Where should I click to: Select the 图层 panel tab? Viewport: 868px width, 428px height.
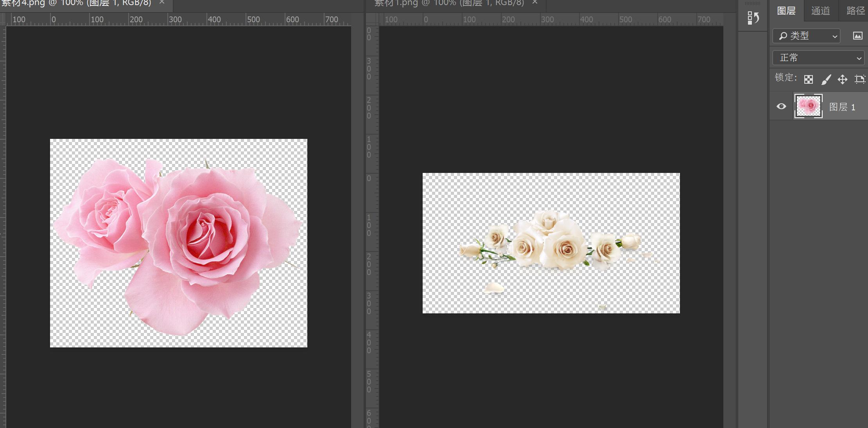(x=786, y=11)
